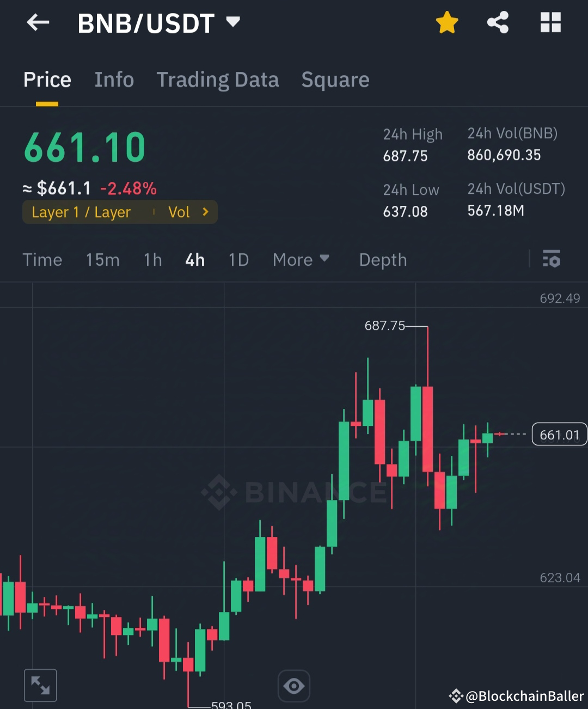
Task: Click the 661.01 current price label
Action: pyautogui.click(x=559, y=434)
